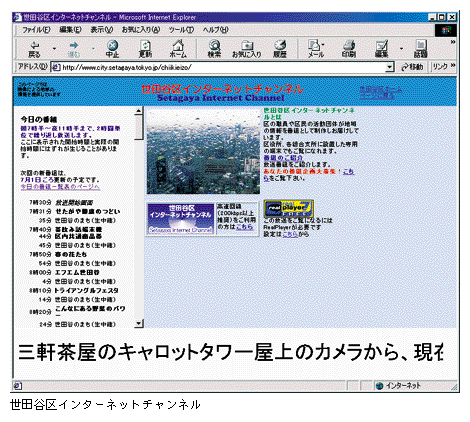Open the 検索 search pane
Viewport: 470px width, 422px height.
tap(214, 49)
